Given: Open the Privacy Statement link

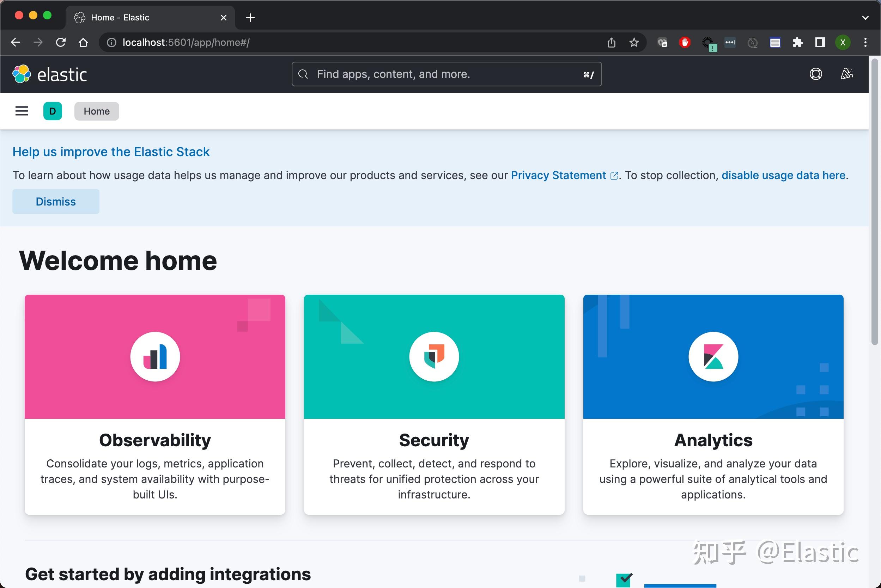Looking at the screenshot, I should pyautogui.click(x=559, y=175).
